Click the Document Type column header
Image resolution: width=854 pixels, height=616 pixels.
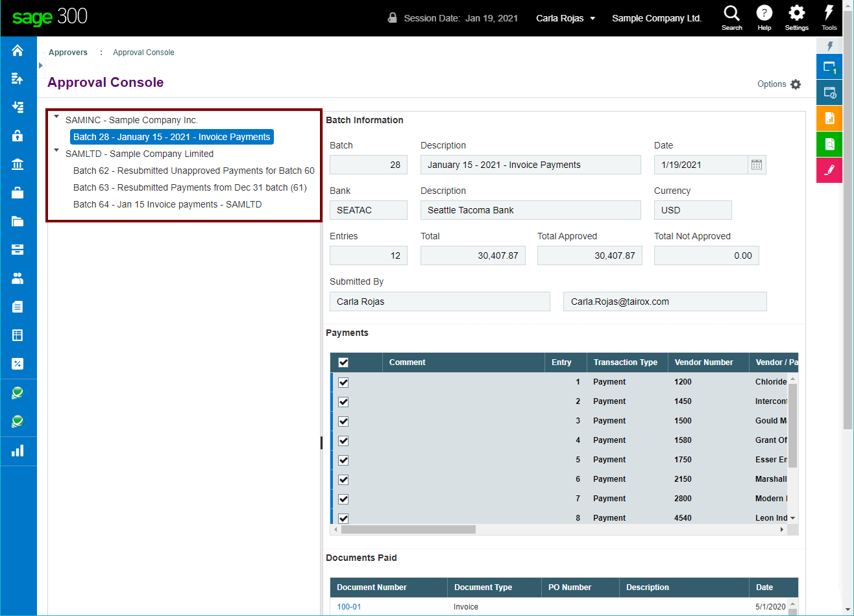pos(494,587)
